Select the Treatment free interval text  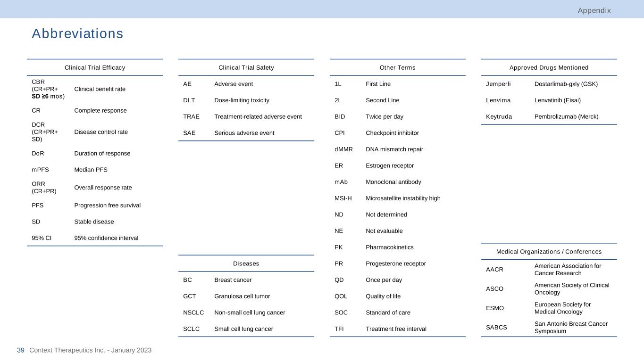point(396,329)
